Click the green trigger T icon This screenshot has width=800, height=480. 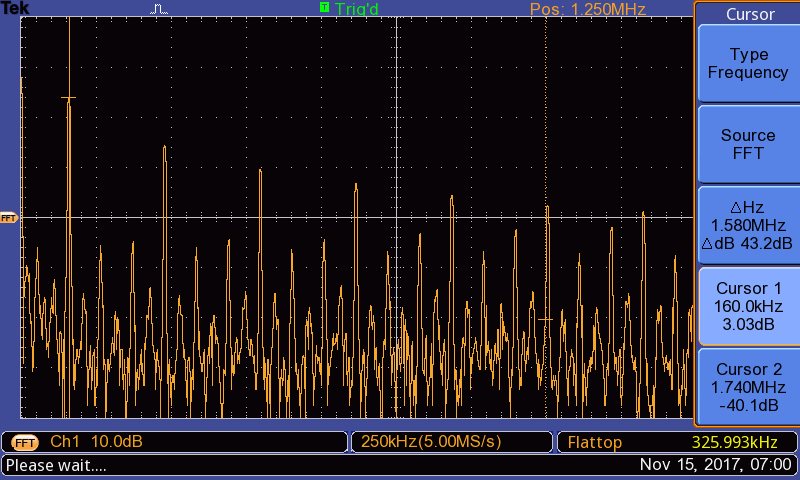[324, 7]
